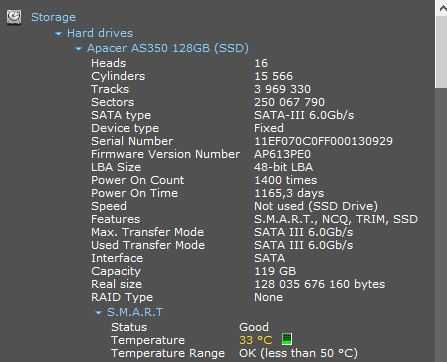Click the Features row label
This screenshot has width=447, height=362.
coord(115,219)
